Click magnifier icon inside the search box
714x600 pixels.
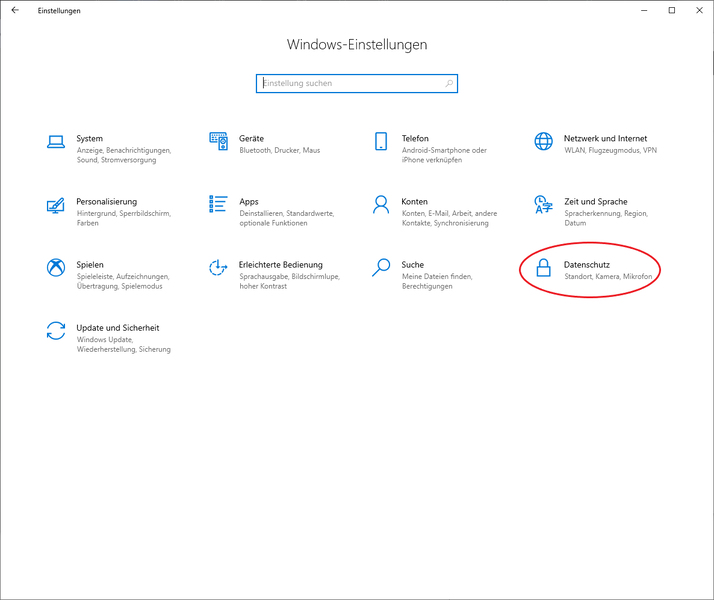point(449,83)
